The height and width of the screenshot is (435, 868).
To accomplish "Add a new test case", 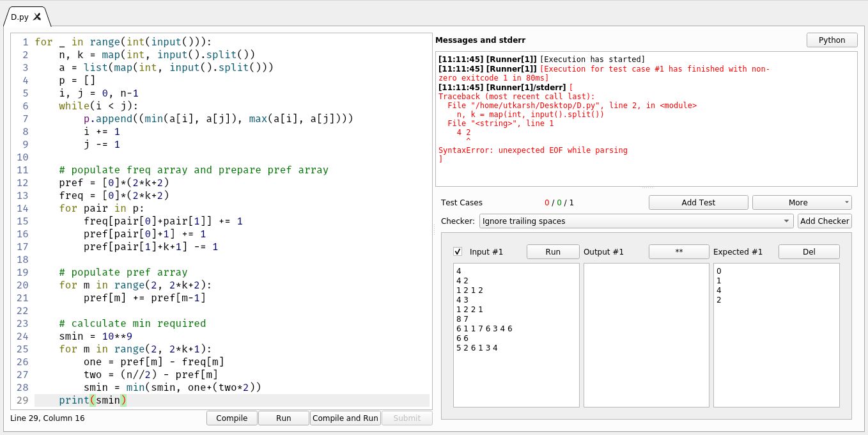I will tap(698, 202).
